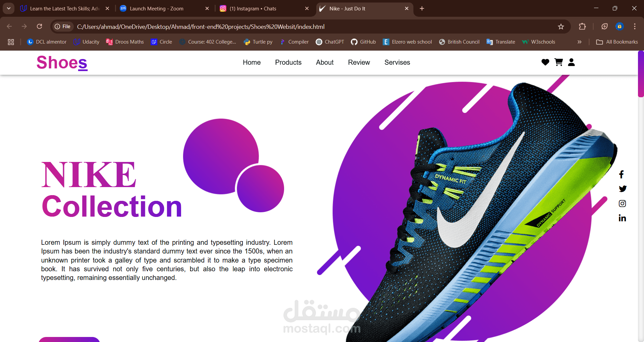The height and width of the screenshot is (342, 644).
Task: Go forward with the browser forward arrow
Action: click(24, 26)
